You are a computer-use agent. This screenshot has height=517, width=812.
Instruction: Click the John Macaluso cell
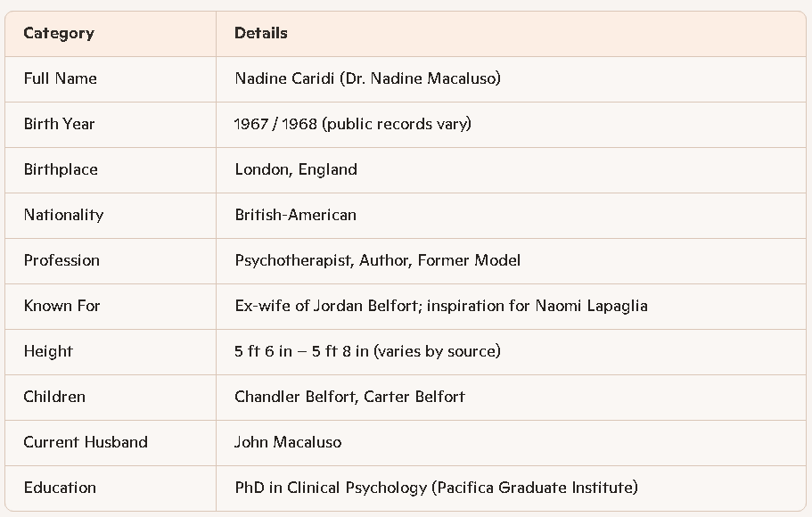click(x=288, y=442)
